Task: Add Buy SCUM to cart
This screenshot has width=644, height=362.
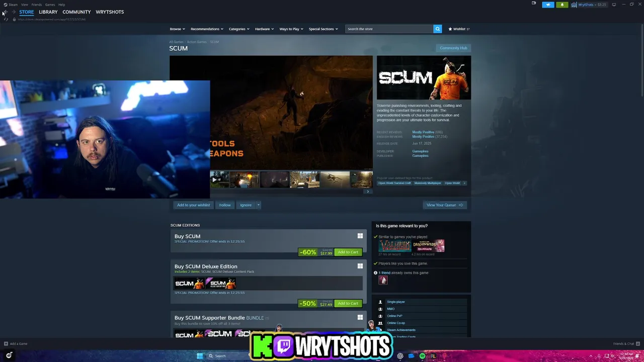Action: pos(348,252)
